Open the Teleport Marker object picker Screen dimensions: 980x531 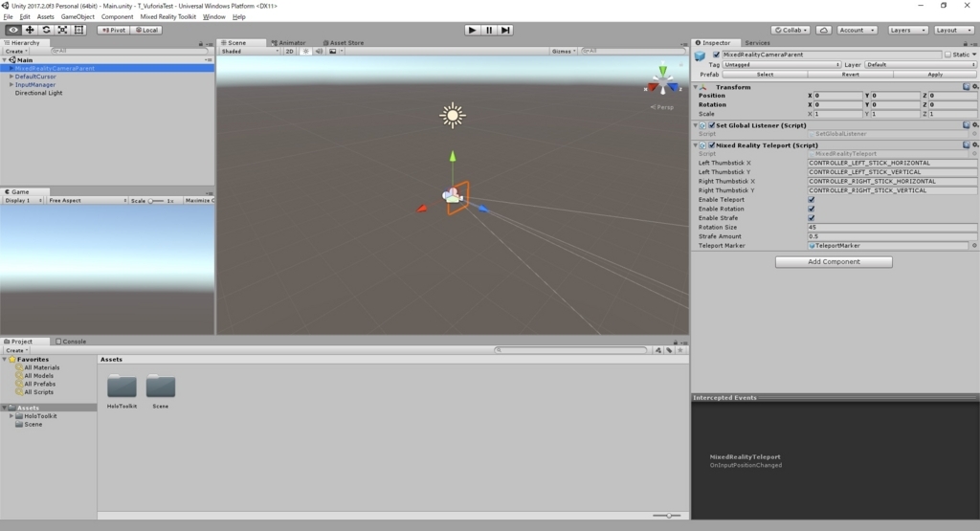pyautogui.click(x=973, y=246)
